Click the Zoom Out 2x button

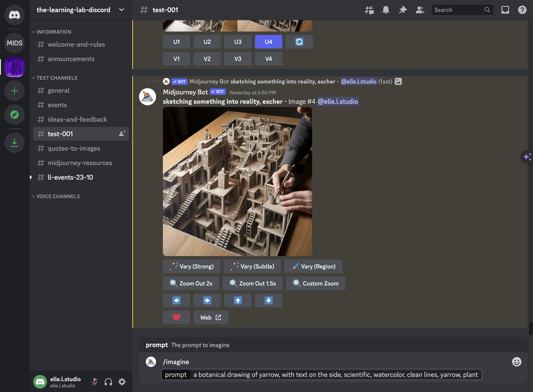[x=191, y=283]
